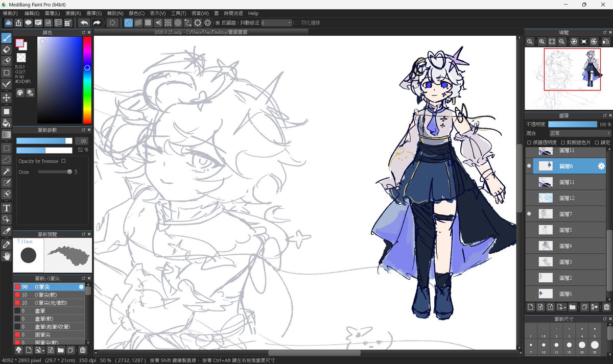Open the 檔案(F) menu
The height and width of the screenshot is (364, 613).
tap(10, 13)
